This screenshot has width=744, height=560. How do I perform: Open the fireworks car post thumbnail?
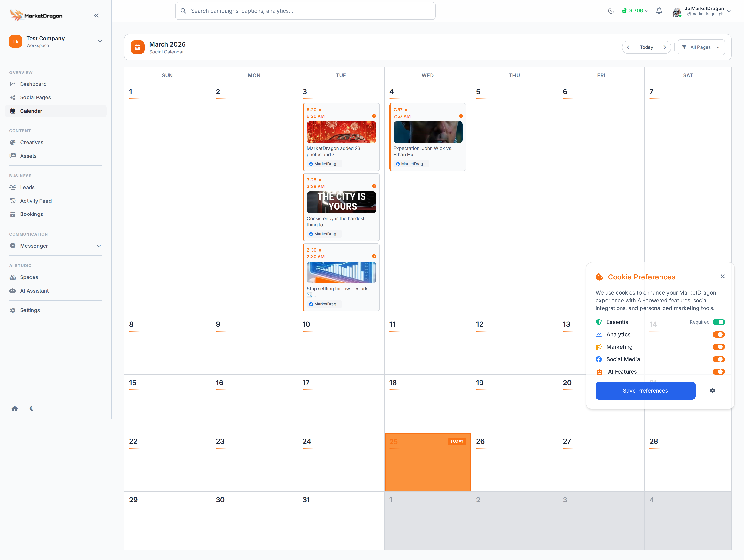pos(341,132)
